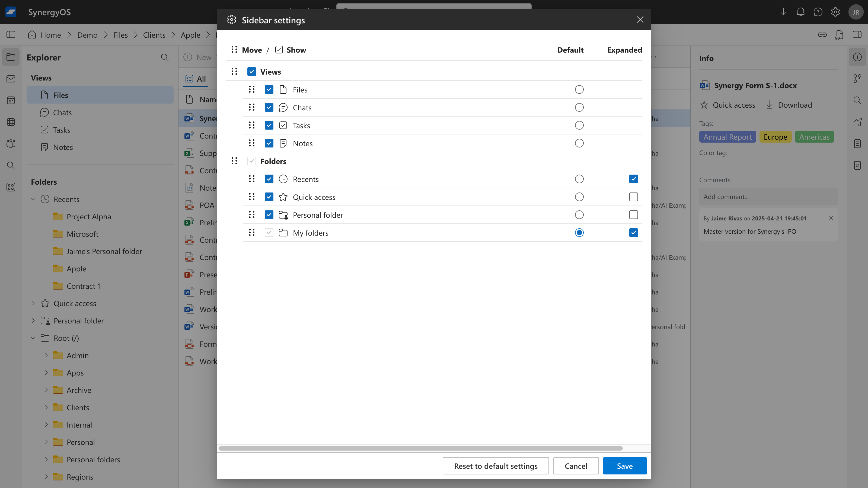The width and height of the screenshot is (868, 488).
Task: Uncheck the Chats view checkbox
Action: click(x=269, y=107)
